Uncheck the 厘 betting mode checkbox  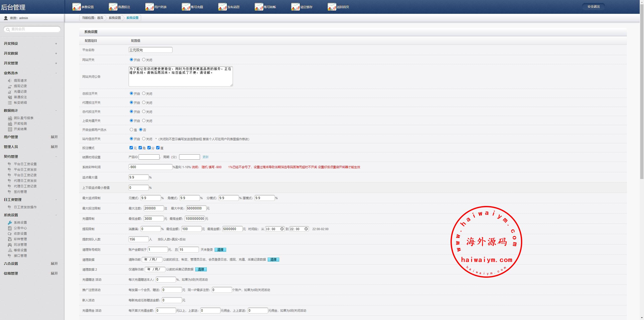(158, 148)
